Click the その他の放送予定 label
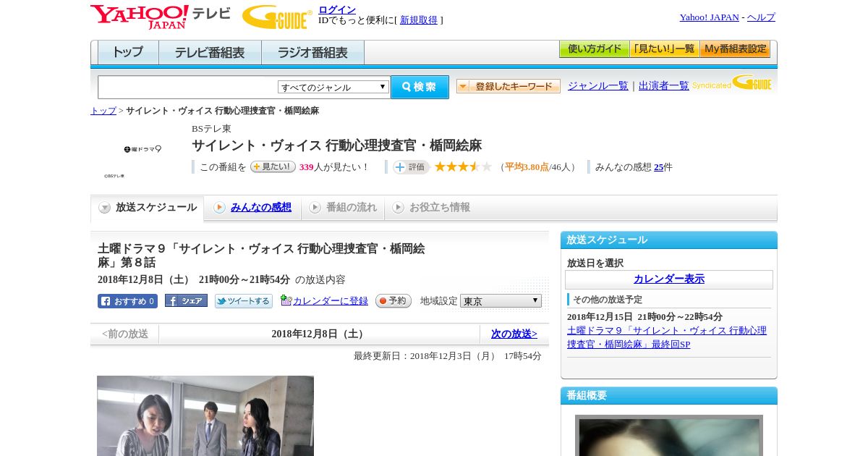The width and height of the screenshot is (868, 456). pos(608,300)
